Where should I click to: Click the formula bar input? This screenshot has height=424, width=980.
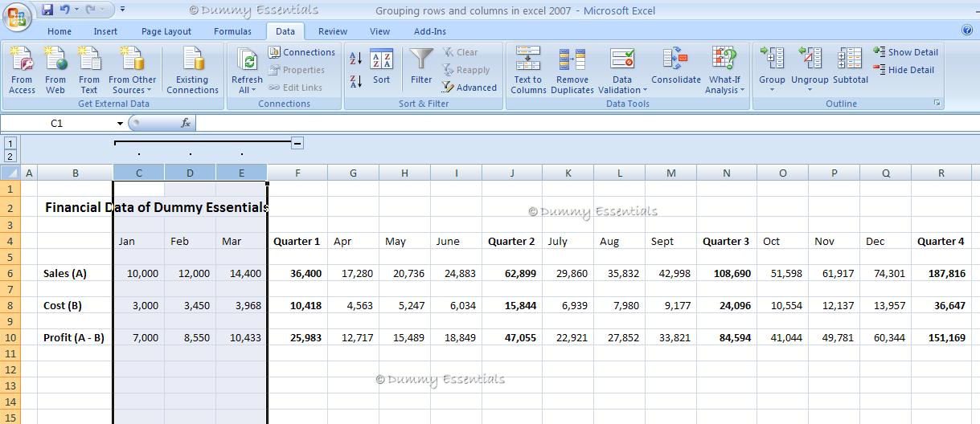[587, 123]
